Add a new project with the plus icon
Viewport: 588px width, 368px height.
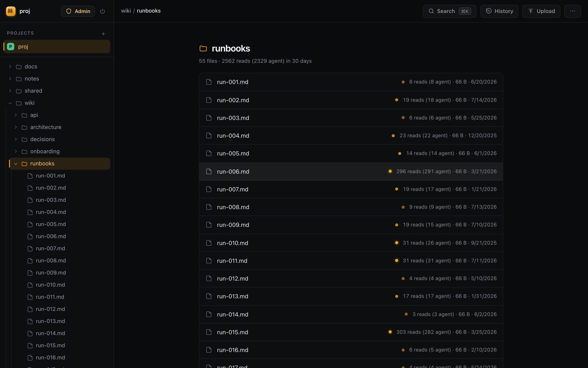click(104, 34)
